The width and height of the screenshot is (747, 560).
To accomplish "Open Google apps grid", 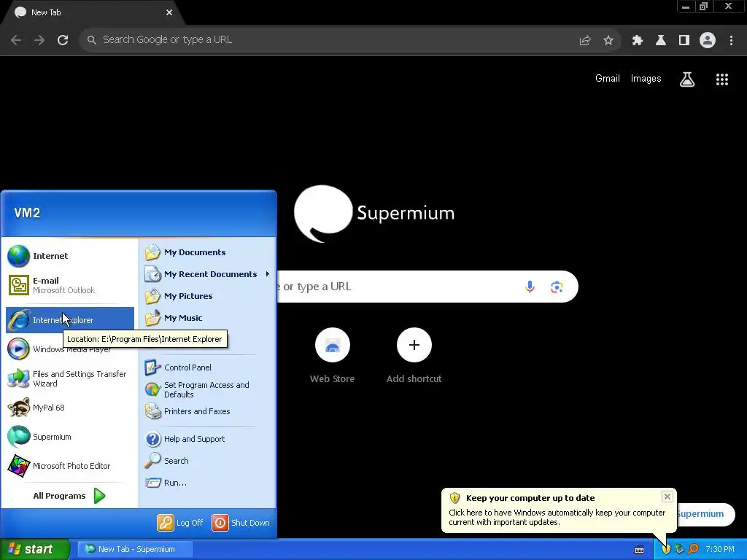I will (x=722, y=79).
